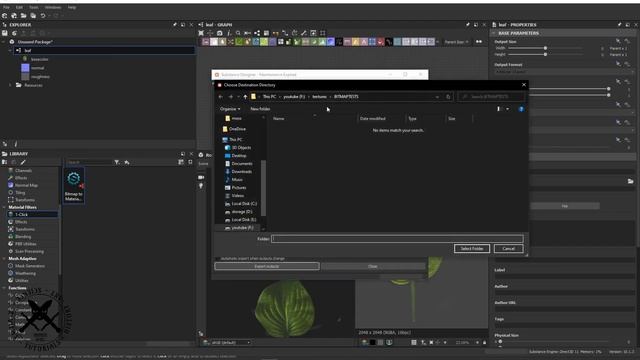
Task: Select the basecolor output in Explorer
Action: 39,59
